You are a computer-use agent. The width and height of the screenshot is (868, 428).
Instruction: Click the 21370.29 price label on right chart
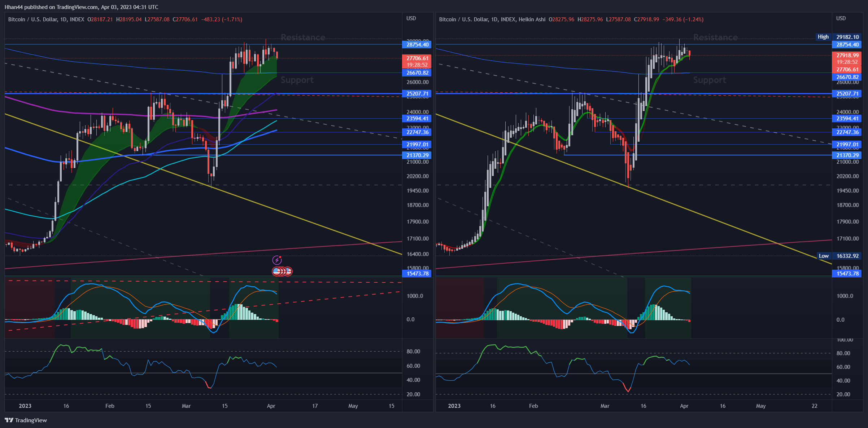(x=847, y=155)
